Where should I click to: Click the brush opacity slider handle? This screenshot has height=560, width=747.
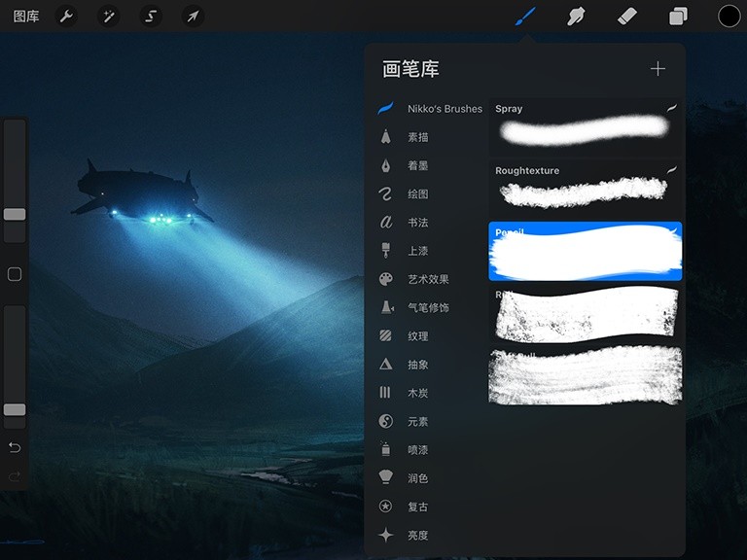click(15, 409)
